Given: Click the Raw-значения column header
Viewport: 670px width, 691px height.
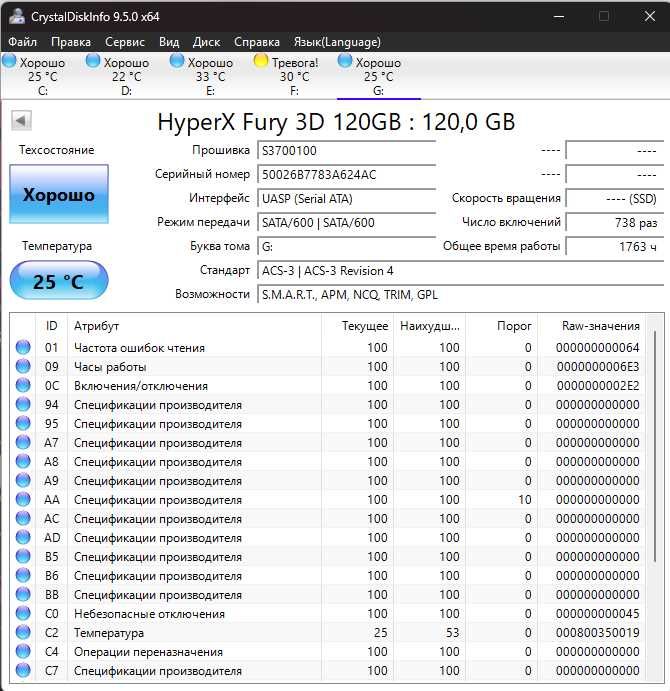Looking at the screenshot, I should coord(591,326).
